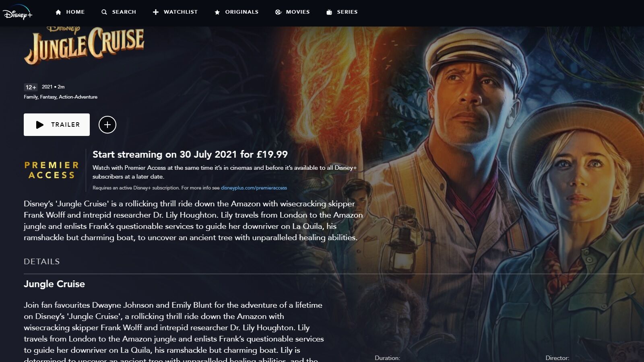
Task: Click the 'Family, Fantasy, Action-Adventure' genre line
Action: click(60, 97)
